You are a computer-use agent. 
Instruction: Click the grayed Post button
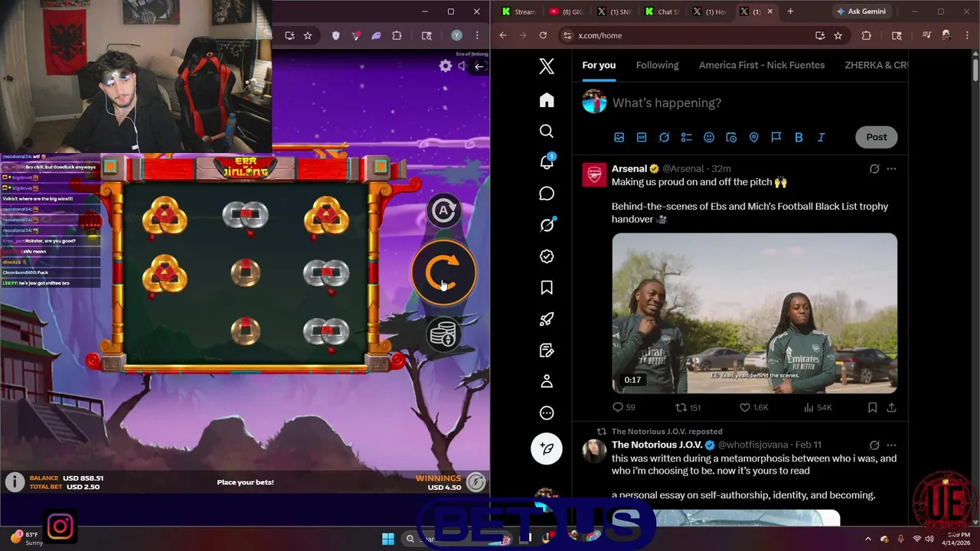(x=877, y=137)
